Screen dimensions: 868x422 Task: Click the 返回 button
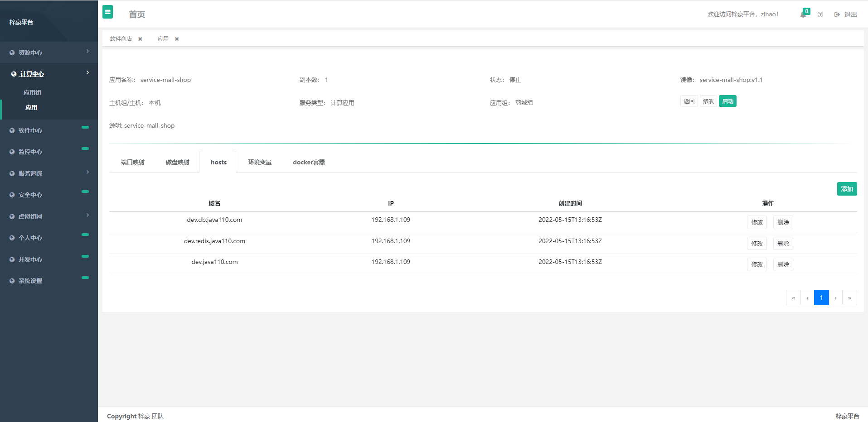click(x=689, y=101)
